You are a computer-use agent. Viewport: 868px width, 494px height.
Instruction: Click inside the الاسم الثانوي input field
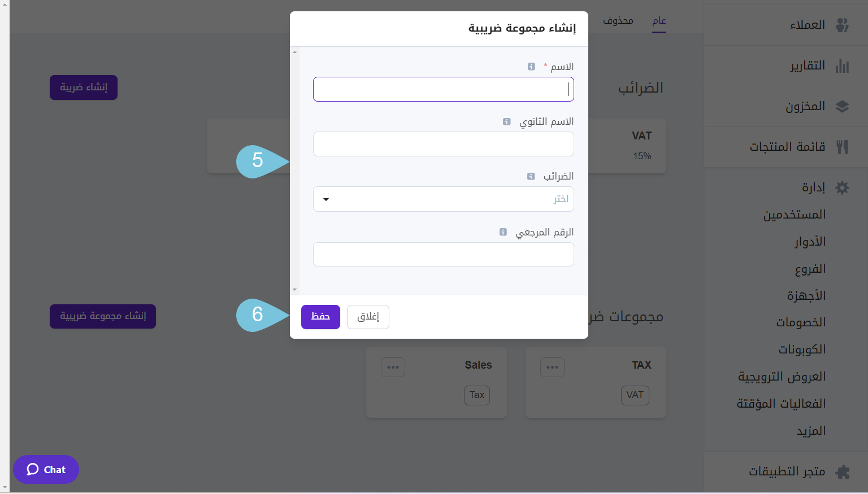[443, 144]
